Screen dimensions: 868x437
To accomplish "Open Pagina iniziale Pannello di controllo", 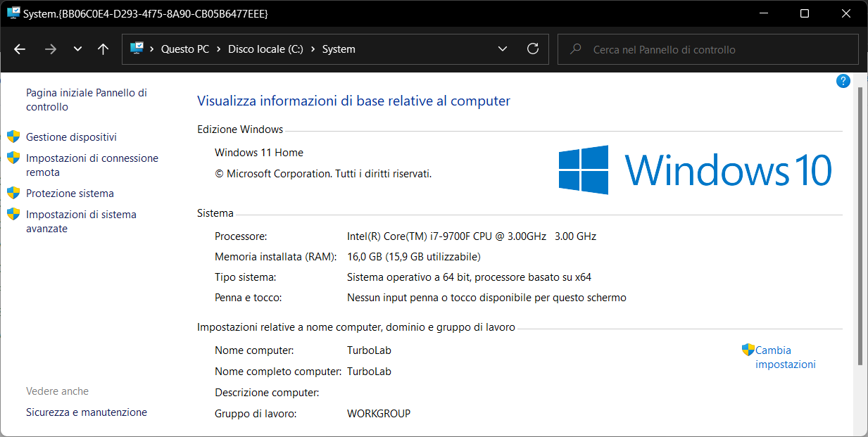I will tap(87, 100).
